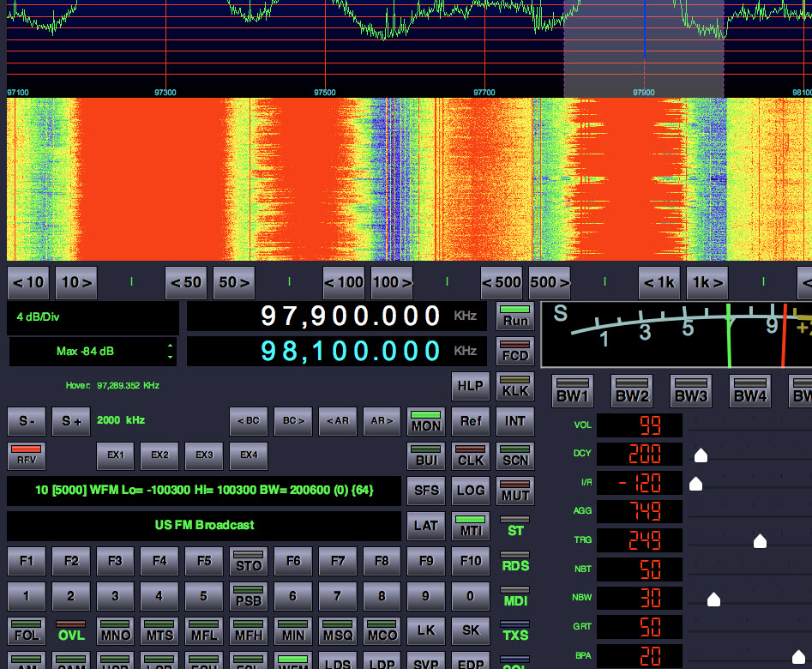
Task: Click the TRG slider handle
Action: tap(760, 541)
